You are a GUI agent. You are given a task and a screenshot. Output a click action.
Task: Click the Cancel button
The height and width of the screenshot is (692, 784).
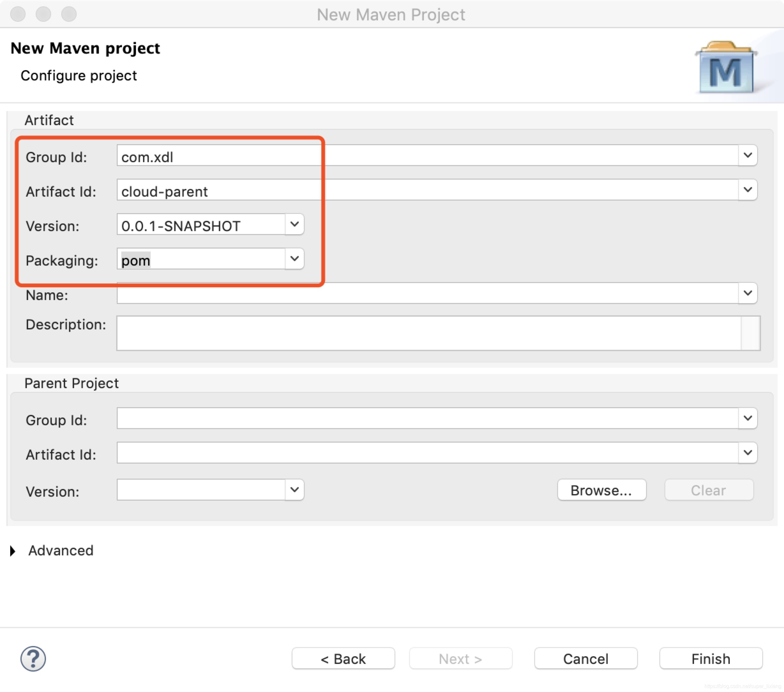[x=585, y=658]
